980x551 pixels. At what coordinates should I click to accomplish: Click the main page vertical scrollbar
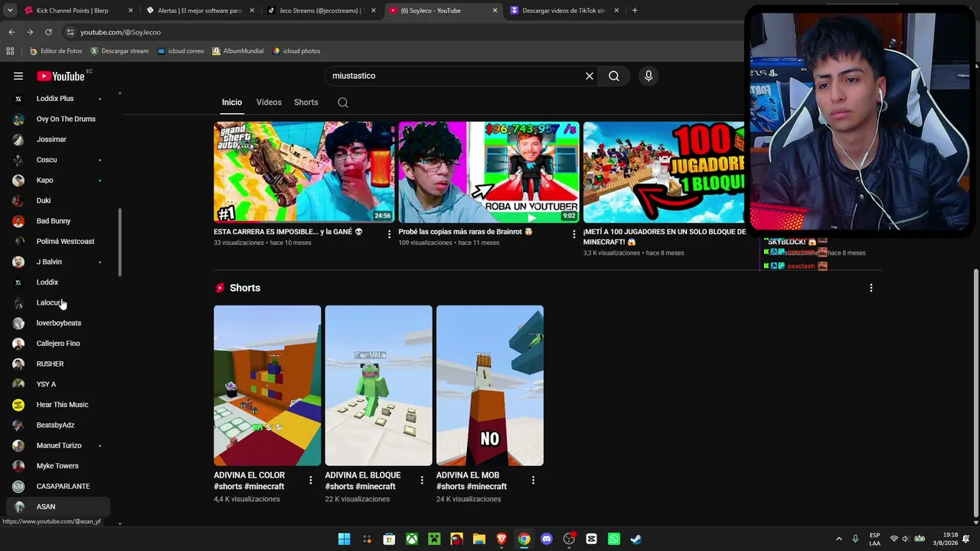coord(975,392)
